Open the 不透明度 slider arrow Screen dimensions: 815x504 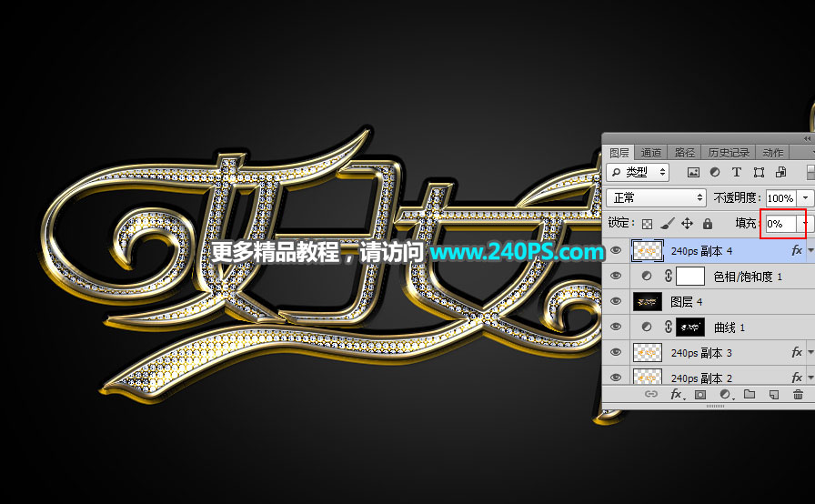pos(806,198)
